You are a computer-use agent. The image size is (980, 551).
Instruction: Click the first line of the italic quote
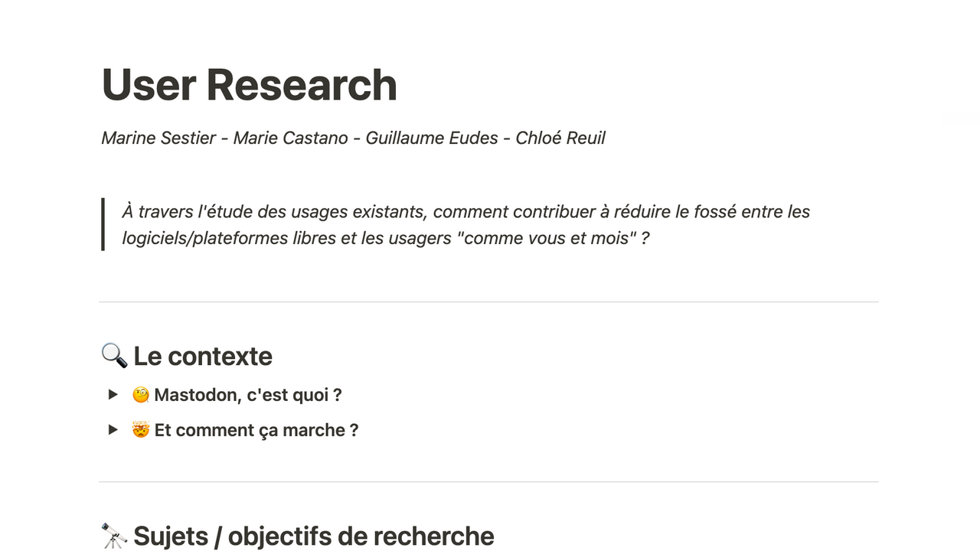coord(465,211)
